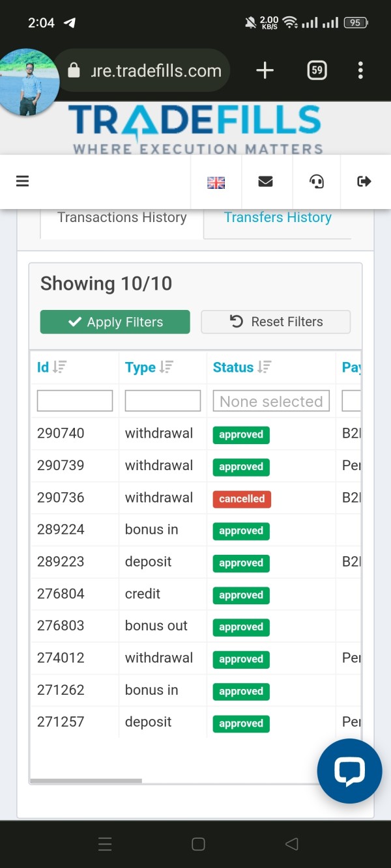Sort table by Type column

pos(149,367)
